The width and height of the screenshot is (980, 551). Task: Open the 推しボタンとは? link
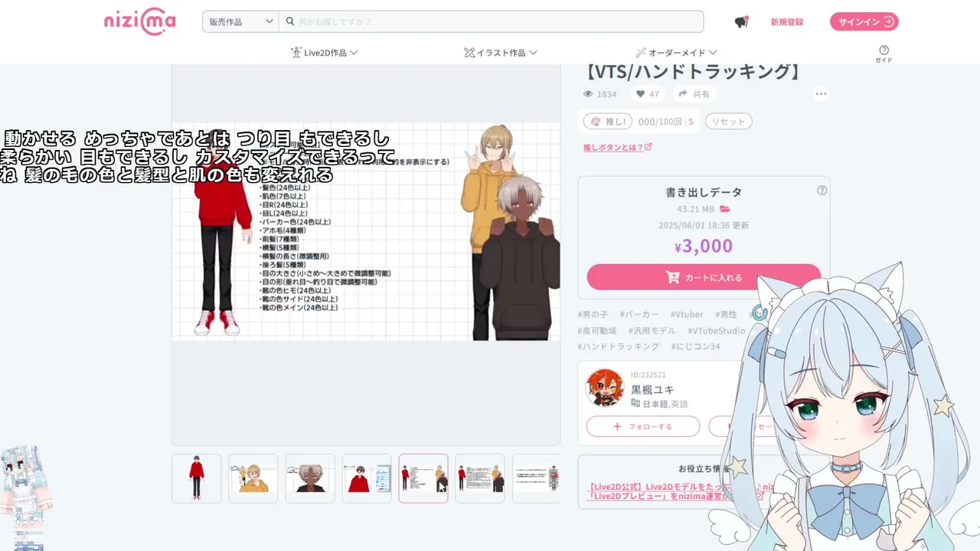coord(617,147)
